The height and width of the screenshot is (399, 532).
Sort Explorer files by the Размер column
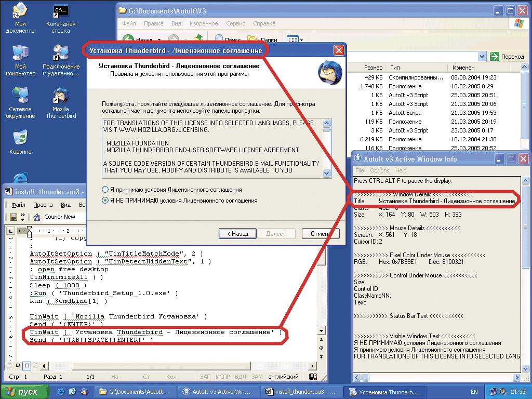pyautogui.click(x=367, y=68)
